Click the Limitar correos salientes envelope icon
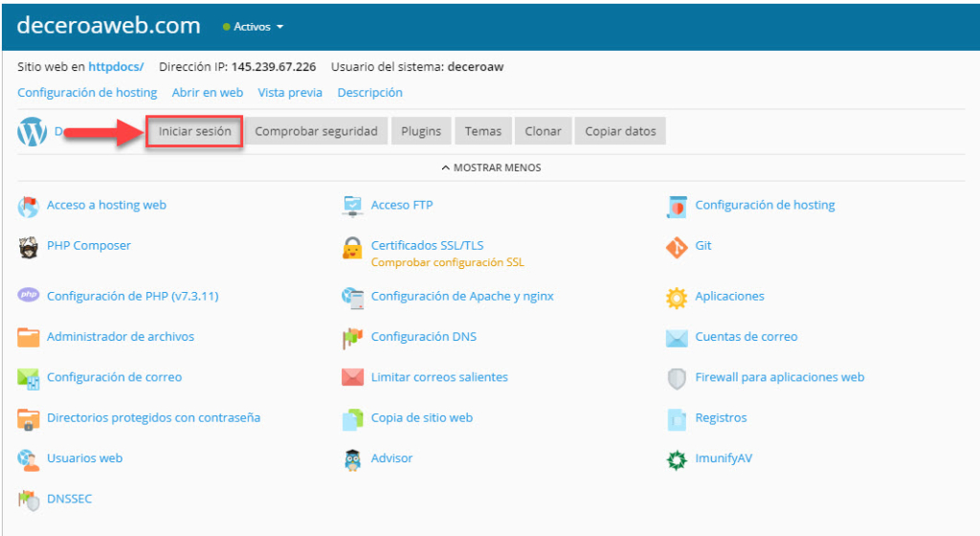The height and width of the screenshot is (536, 980). click(352, 377)
